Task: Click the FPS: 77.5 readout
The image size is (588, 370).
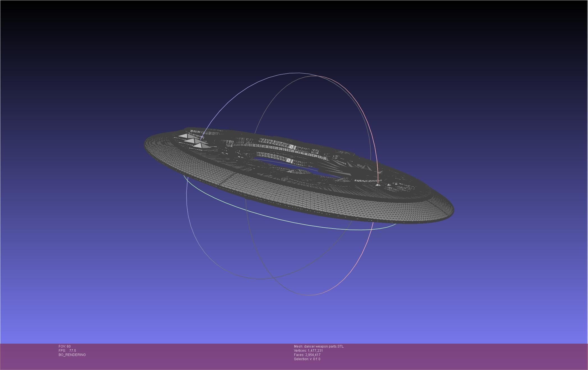Action: (67, 351)
